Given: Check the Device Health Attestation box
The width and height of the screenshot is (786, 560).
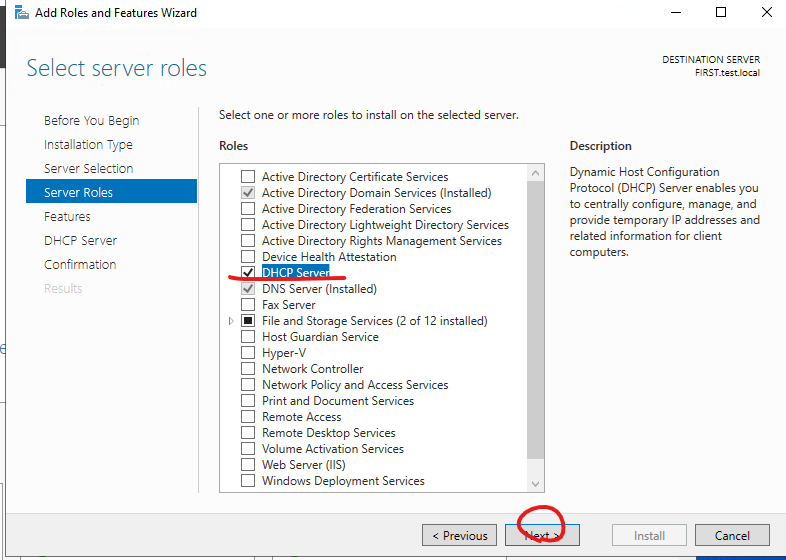Looking at the screenshot, I should point(248,257).
